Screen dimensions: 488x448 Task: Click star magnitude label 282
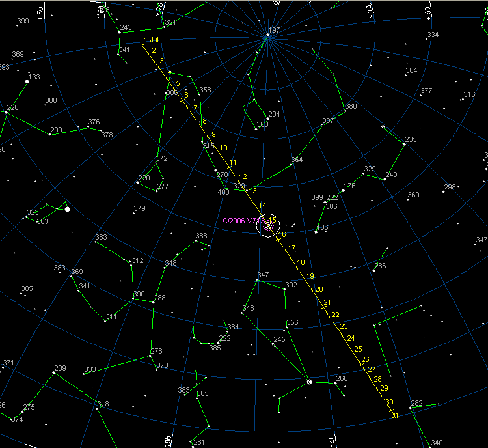click(416, 404)
